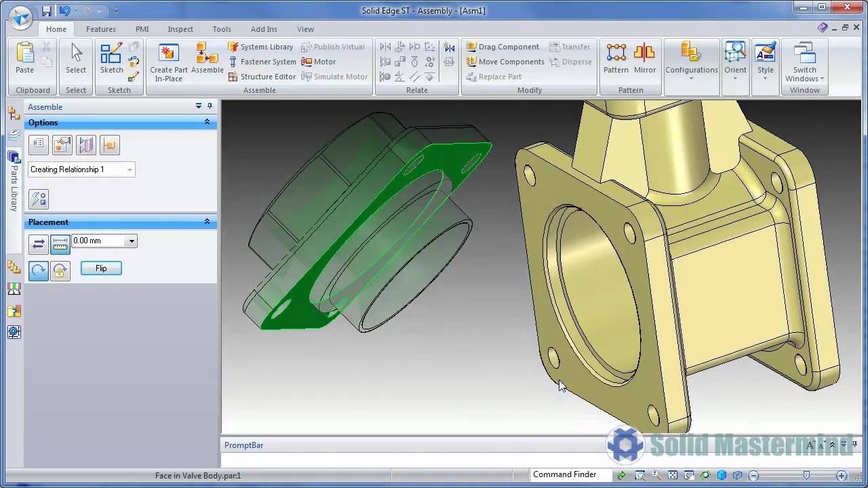Click the Mirror components tool
This screenshot has height=488, width=868.
pyautogui.click(x=645, y=58)
